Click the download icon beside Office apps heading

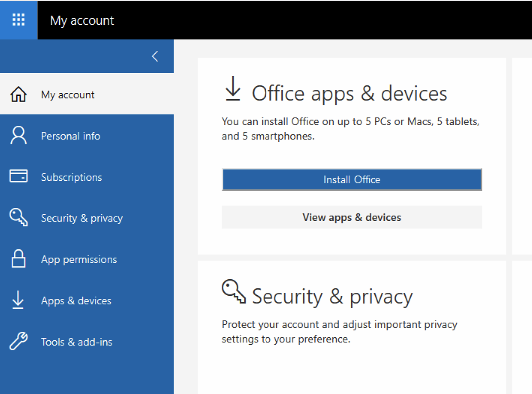pyautogui.click(x=233, y=88)
